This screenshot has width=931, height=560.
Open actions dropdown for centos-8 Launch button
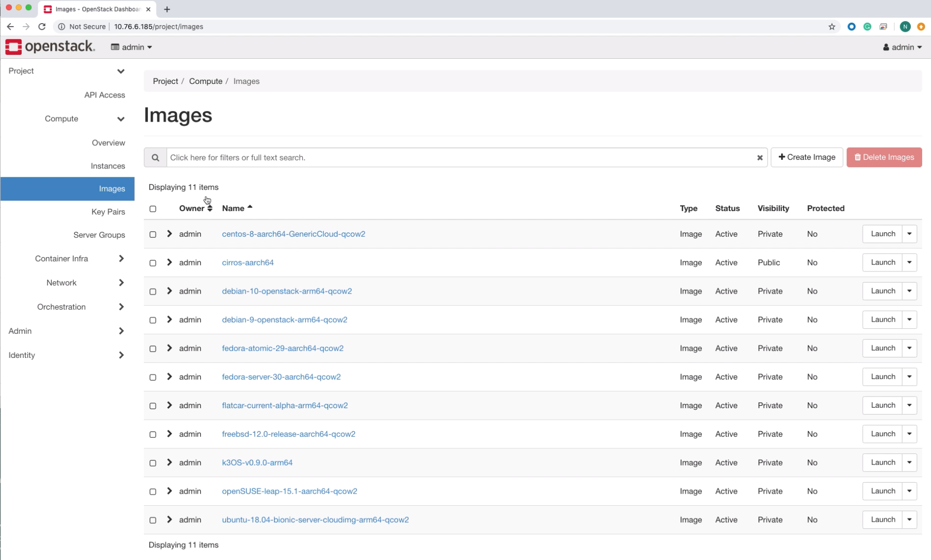[x=909, y=234]
